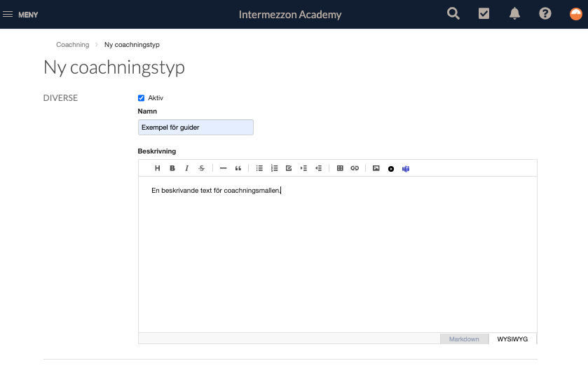
Task: Increase indent in editor
Action: (303, 168)
